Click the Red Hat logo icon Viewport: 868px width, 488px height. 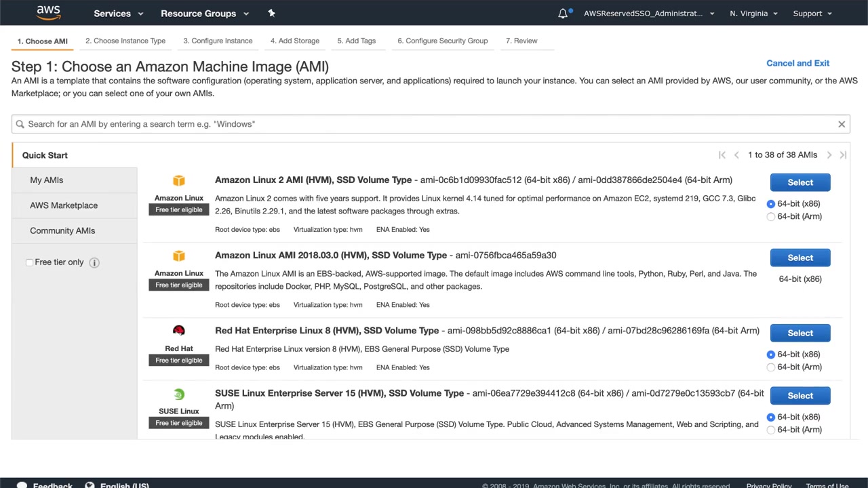(179, 331)
